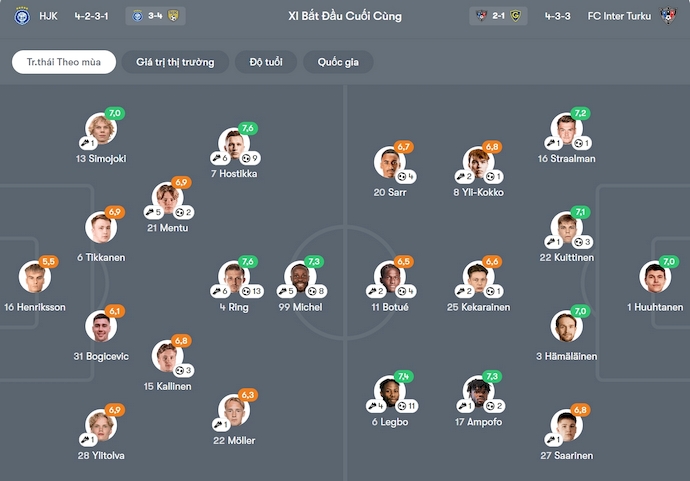Click Bogicevic's player photo

point(100,328)
